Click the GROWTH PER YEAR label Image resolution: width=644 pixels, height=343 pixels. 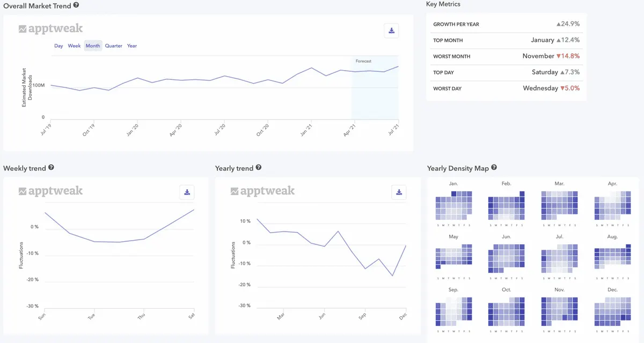click(456, 24)
